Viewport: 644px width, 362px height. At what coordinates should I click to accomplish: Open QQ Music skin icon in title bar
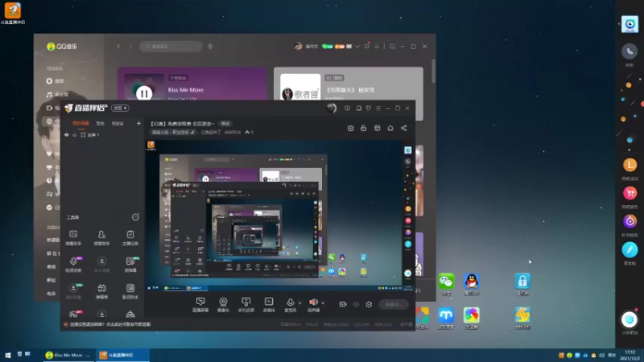pos(367,47)
